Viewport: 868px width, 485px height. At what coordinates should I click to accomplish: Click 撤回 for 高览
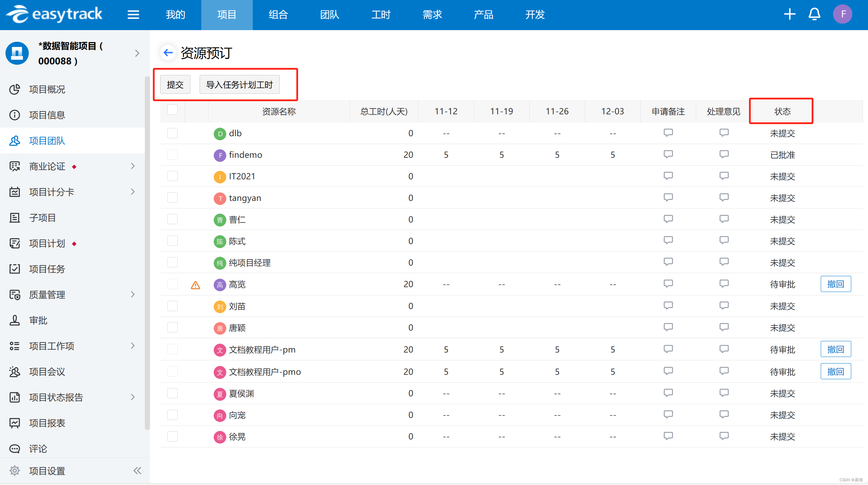click(x=835, y=284)
